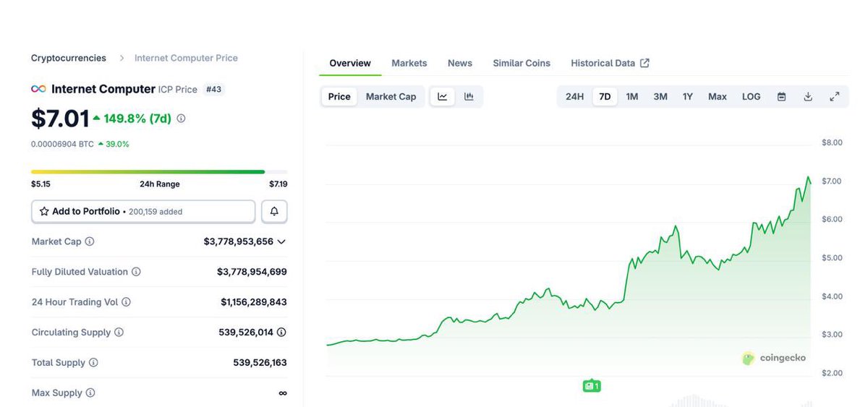Click the #43 rank badge
The width and height of the screenshot is (868, 407).
point(214,89)
